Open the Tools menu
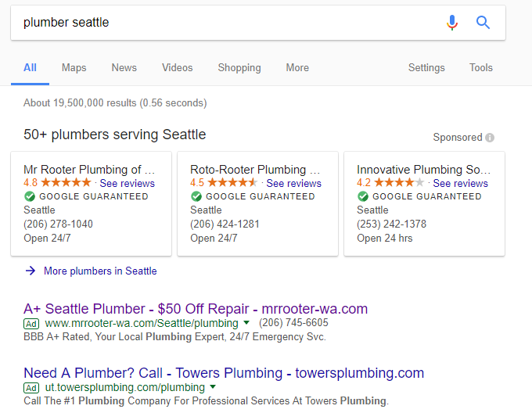 click(481, 67)
